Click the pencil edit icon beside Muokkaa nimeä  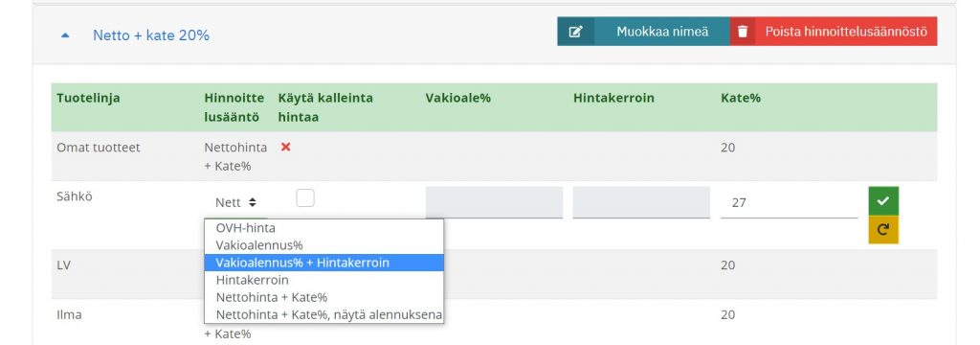pos(575,32)
